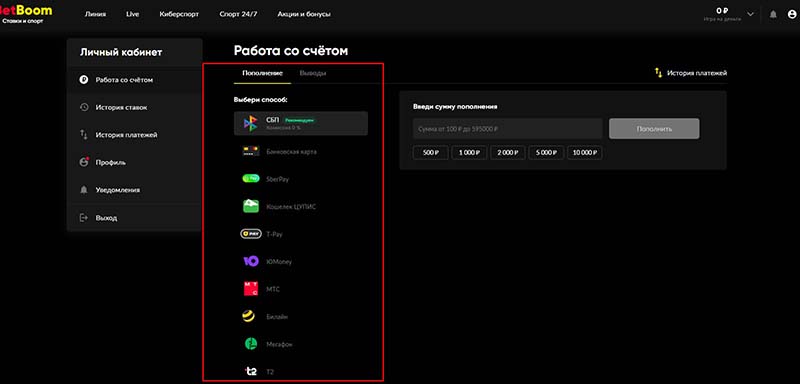Image resolution: width=800 pixels, height=384 pixels.
Task: Click the clock icon beside История ставок
Action: pos(84,107)
